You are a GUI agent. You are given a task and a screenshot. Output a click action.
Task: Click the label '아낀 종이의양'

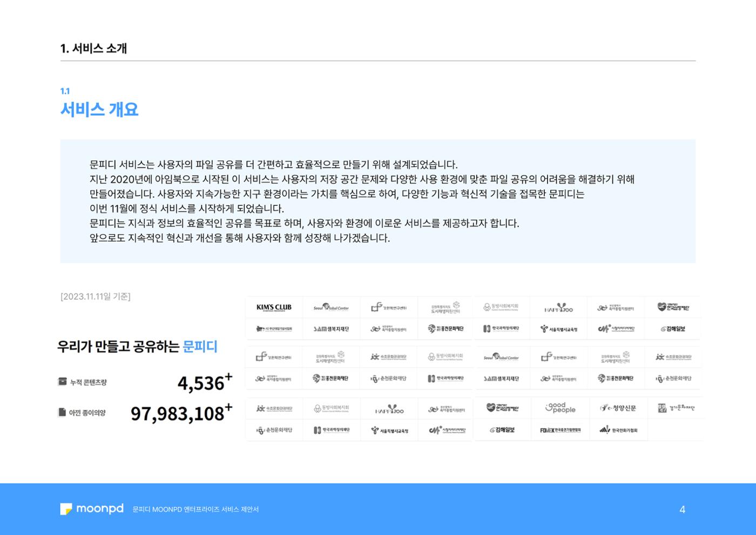[87, 412]
